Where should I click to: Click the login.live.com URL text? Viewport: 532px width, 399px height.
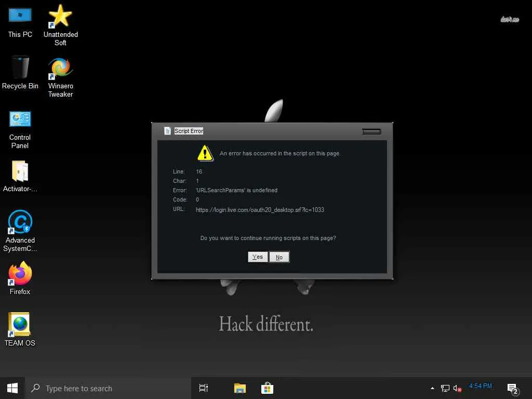coord(260,210)
